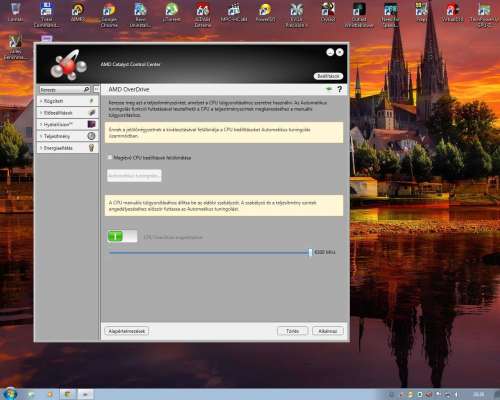The image size is (500, 400).
Task: Click the pin icon in Rögzített row
Action: (x=91, y=101)
